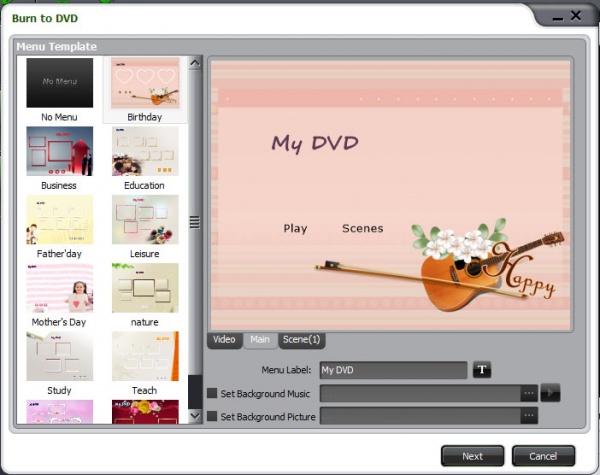Enable Set Background Music checkbox

212,393
